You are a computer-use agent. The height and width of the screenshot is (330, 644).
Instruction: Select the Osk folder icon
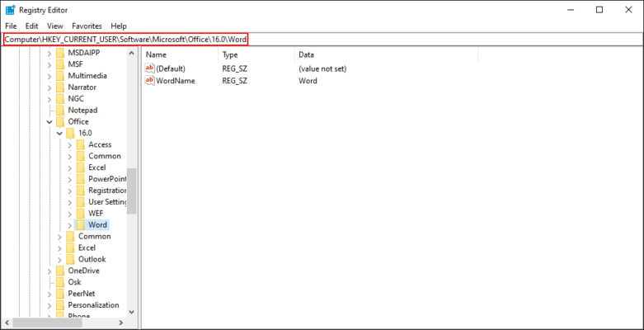click(x=60, y=282)
